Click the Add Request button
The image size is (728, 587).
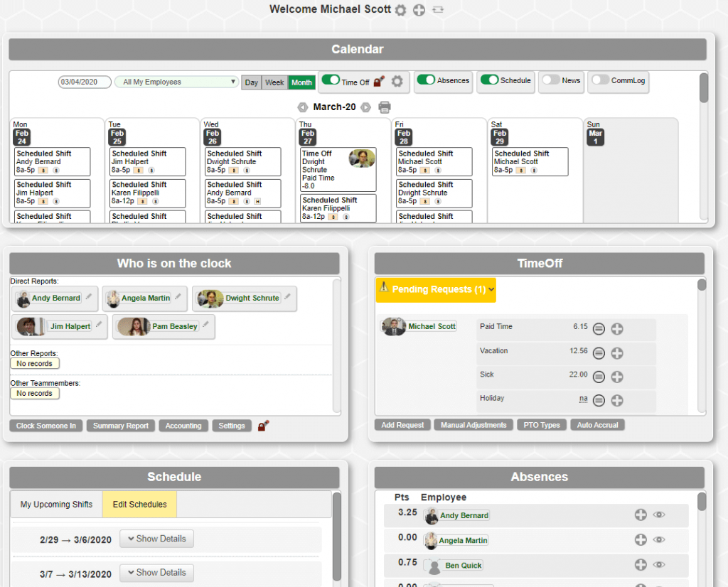click(402, 424)
